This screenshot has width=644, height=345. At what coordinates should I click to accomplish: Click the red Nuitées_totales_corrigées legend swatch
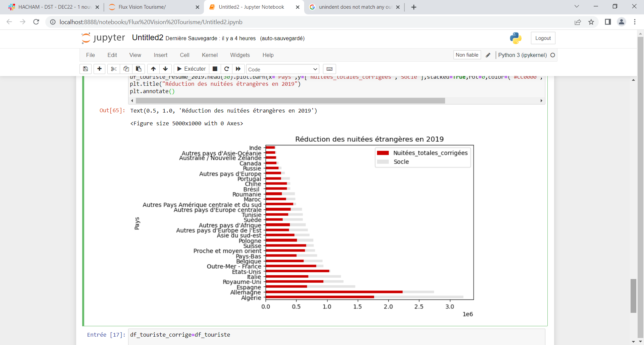[x=383, y=153]
